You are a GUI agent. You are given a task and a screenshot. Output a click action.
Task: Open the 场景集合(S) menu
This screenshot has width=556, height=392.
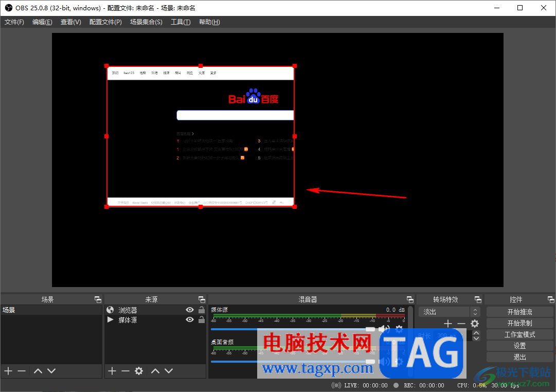(x=146, y=22)
